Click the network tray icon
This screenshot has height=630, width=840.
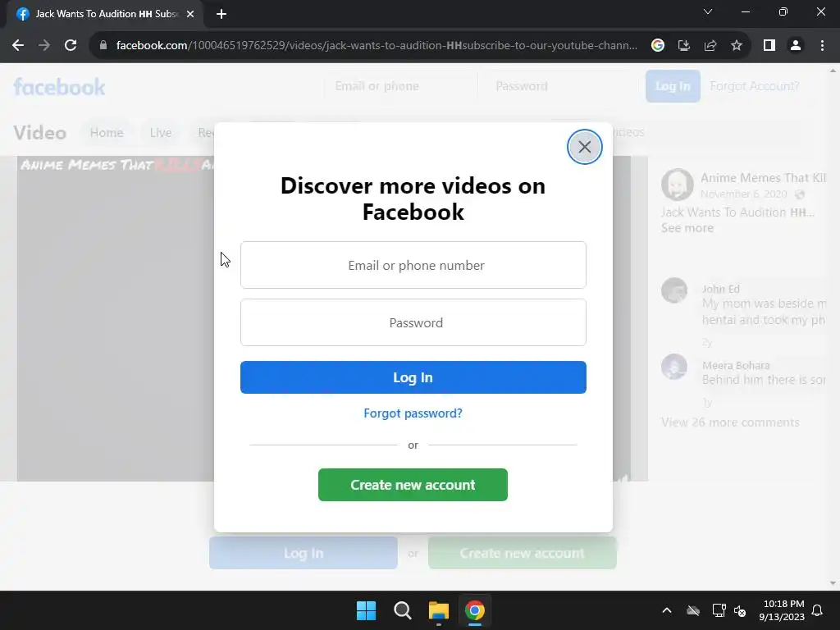pos(719,610)
